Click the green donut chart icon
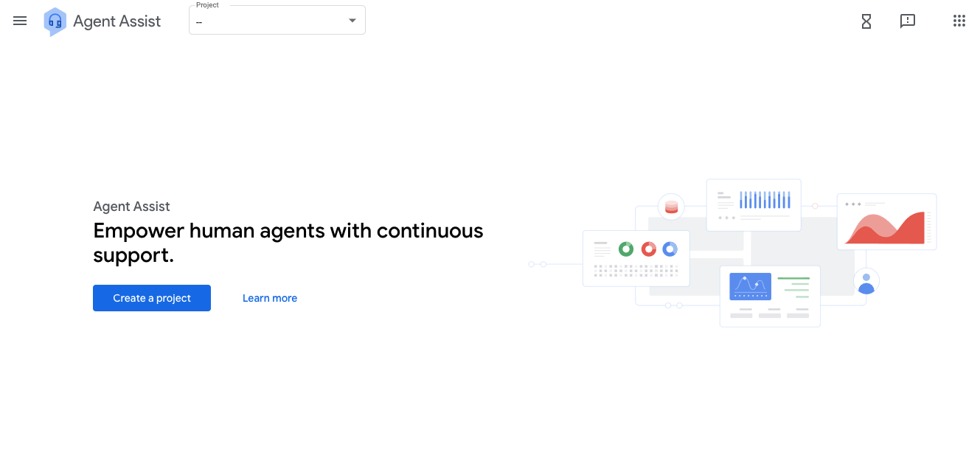This screenshot has width=980, height=450. coord(626,249)
